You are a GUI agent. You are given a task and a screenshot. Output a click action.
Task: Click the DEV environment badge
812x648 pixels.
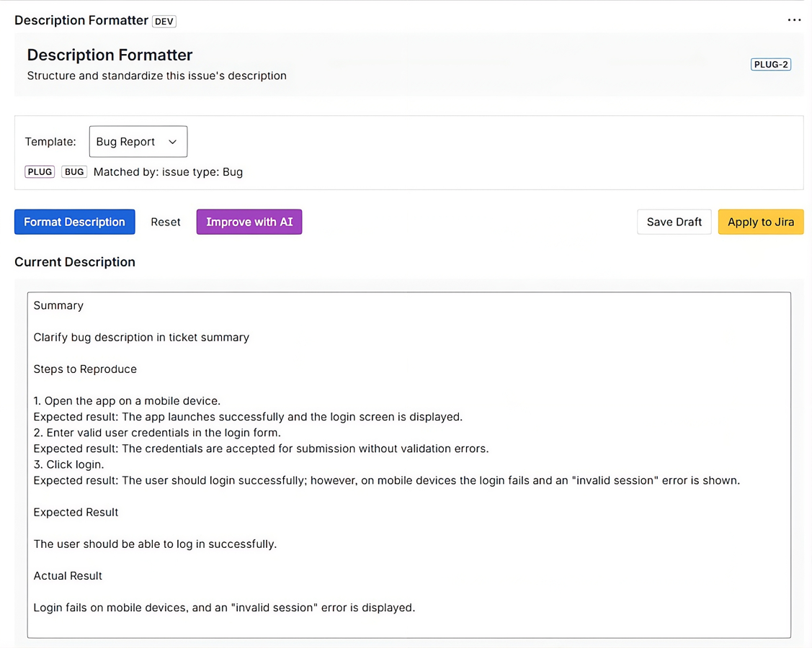point(164,21)
